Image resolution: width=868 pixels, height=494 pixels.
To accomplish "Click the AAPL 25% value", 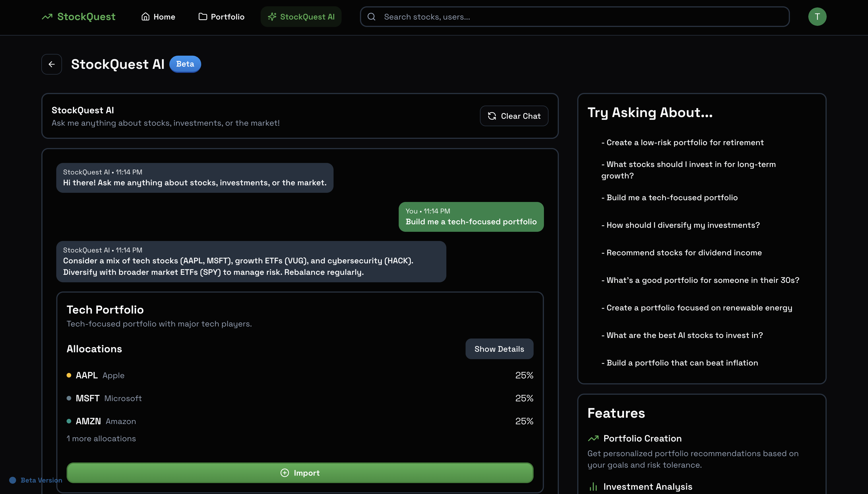I will point(524,375).
